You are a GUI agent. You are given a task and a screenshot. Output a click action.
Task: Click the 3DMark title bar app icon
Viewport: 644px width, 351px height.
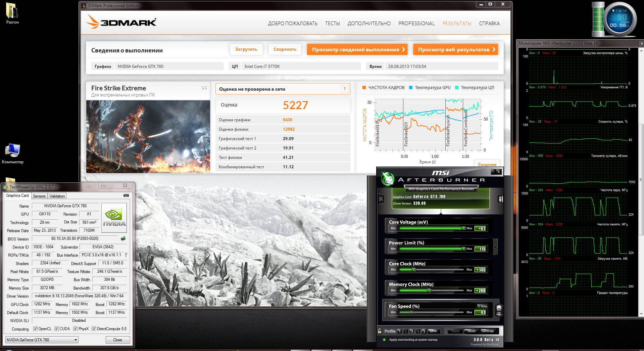pos(84,5)
